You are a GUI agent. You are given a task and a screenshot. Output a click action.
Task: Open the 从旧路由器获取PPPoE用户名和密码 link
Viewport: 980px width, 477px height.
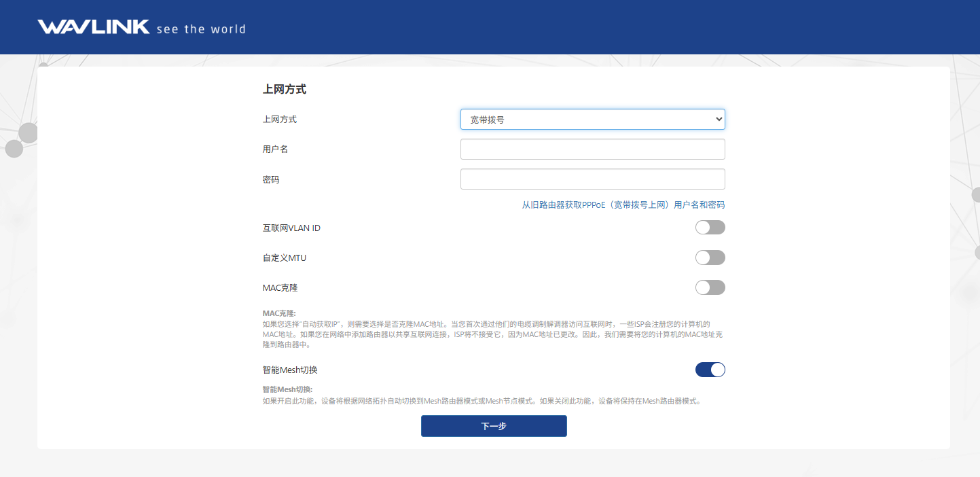point(623,205)
